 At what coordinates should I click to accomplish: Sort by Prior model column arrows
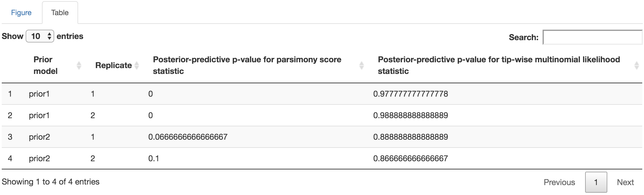(79, 65)
